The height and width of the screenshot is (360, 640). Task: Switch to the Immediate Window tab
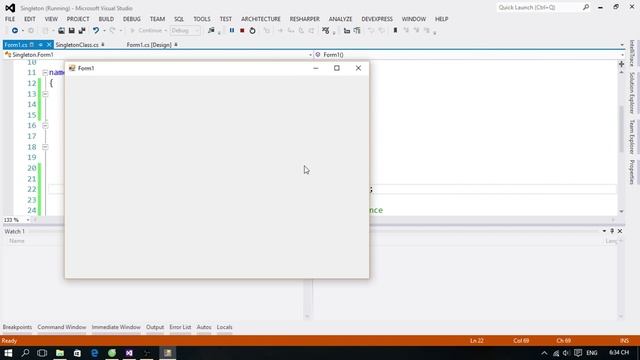tap(116, 327)
